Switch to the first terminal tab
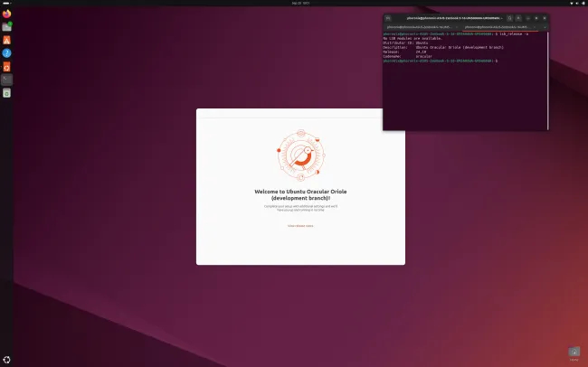This screenshot has width=588, height=367. click(422, 27)
